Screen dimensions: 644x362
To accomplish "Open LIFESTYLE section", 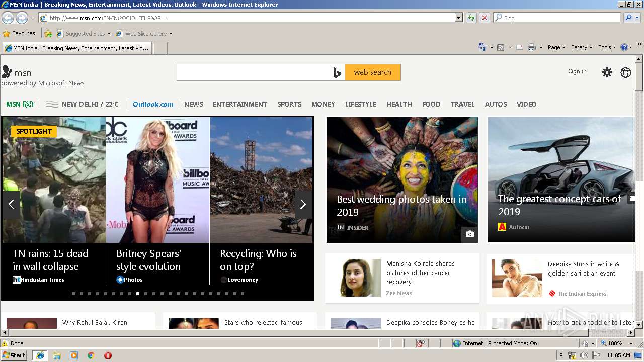I will (x=361, y=104).
